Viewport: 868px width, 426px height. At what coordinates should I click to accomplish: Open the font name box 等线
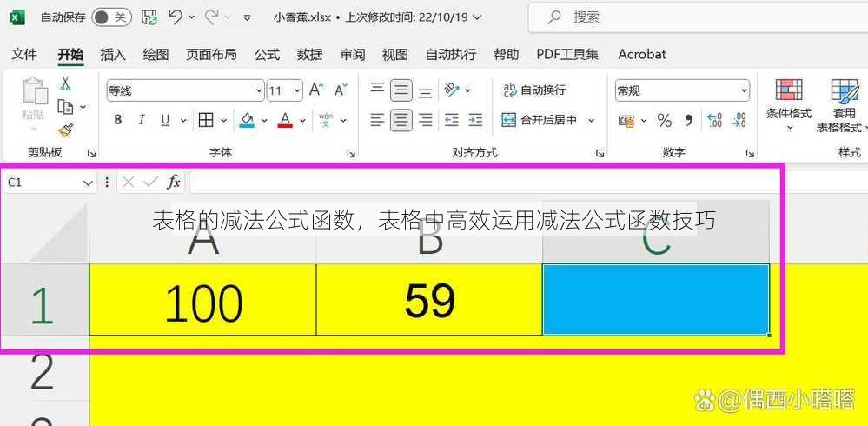coord(185,90)
